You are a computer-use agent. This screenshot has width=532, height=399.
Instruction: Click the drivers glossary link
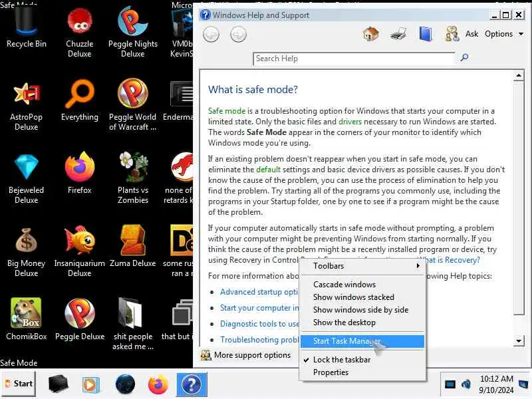(x=350, y=122)
